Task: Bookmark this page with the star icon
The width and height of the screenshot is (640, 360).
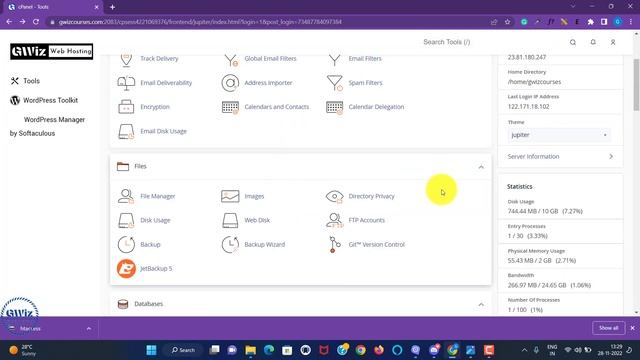Action: (507, 22)
